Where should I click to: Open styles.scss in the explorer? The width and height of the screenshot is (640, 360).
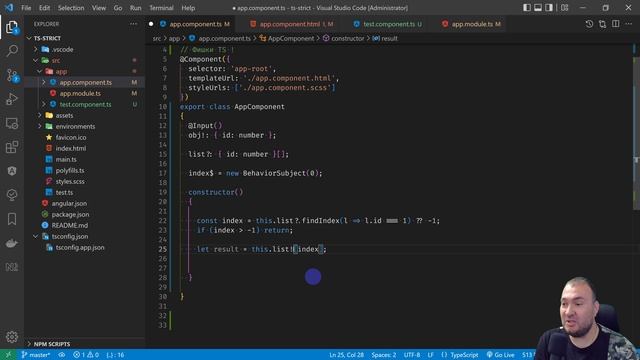coord(70,182)
